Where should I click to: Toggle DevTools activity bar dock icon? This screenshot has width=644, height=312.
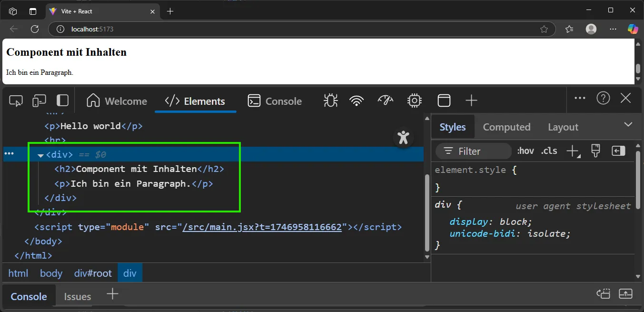(x=62, y=101)
